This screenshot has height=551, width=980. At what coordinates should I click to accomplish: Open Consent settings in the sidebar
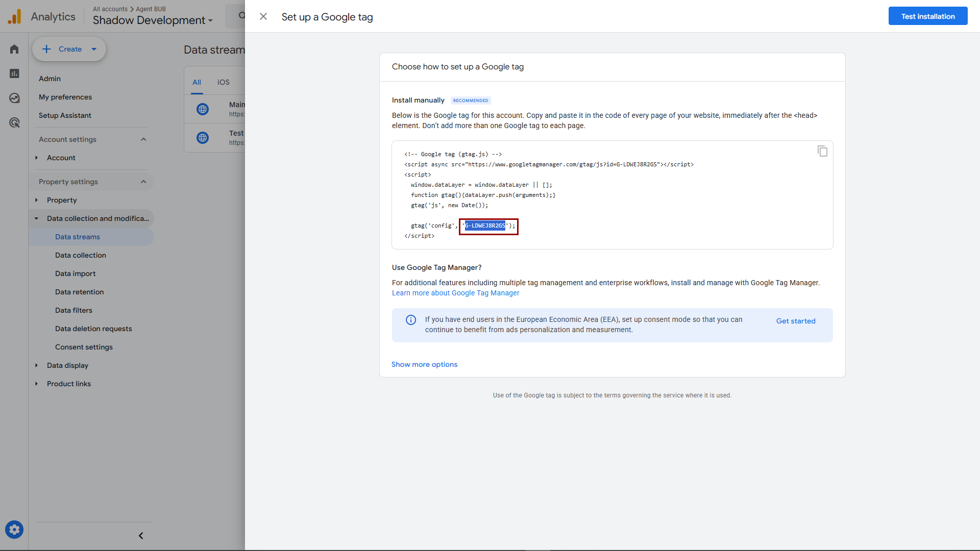84,347
